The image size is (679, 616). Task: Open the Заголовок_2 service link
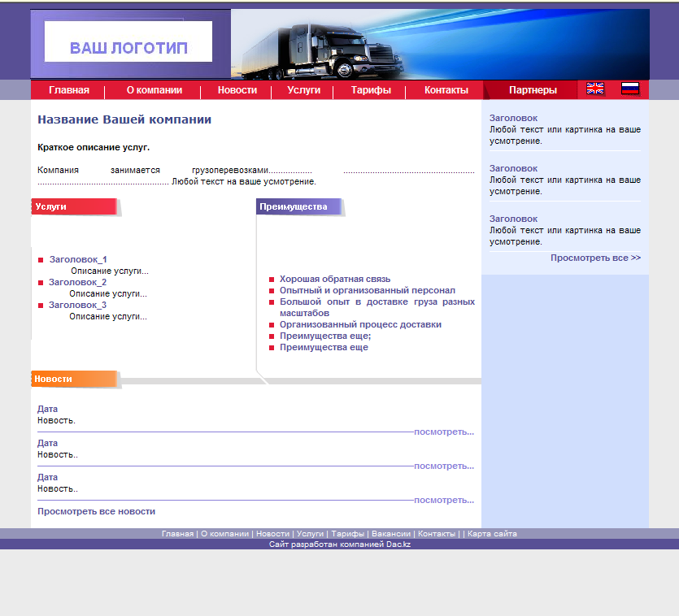[x=77, y=282]
